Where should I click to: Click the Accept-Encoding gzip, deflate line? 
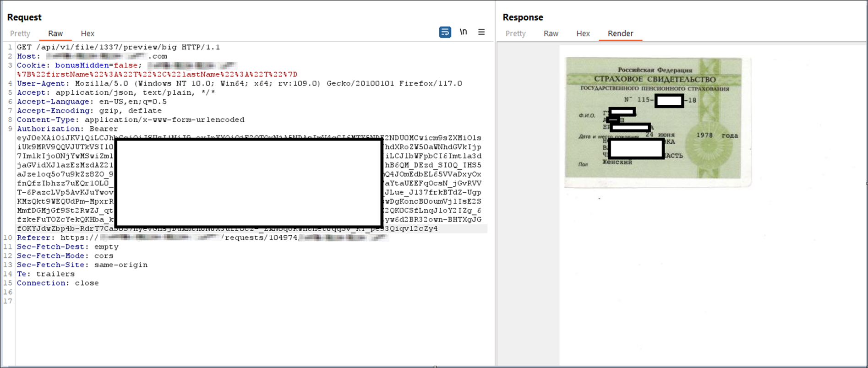coord(89,111)
